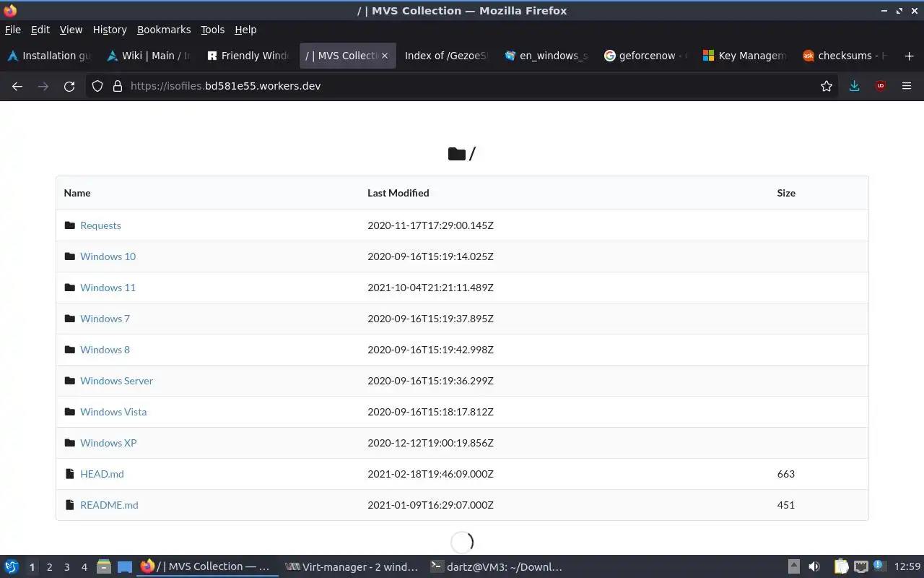Open the uBlock Origin extension icon
This screenshot has width=924, height=578.
click(880, 86)
